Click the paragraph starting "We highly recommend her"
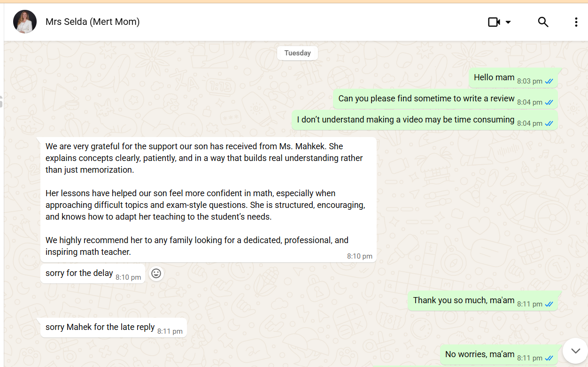The image size is (588, 367). [197, 246]
